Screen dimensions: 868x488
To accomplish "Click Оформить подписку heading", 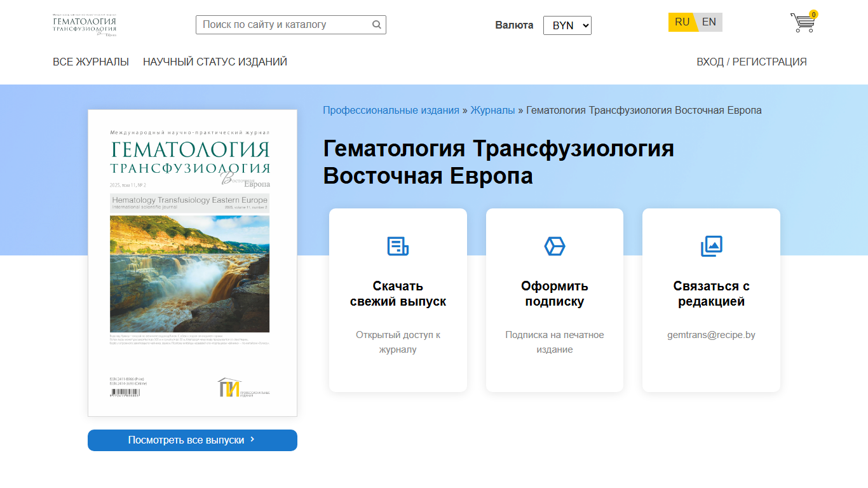I will pyautogui.click(x=555, y=294).
